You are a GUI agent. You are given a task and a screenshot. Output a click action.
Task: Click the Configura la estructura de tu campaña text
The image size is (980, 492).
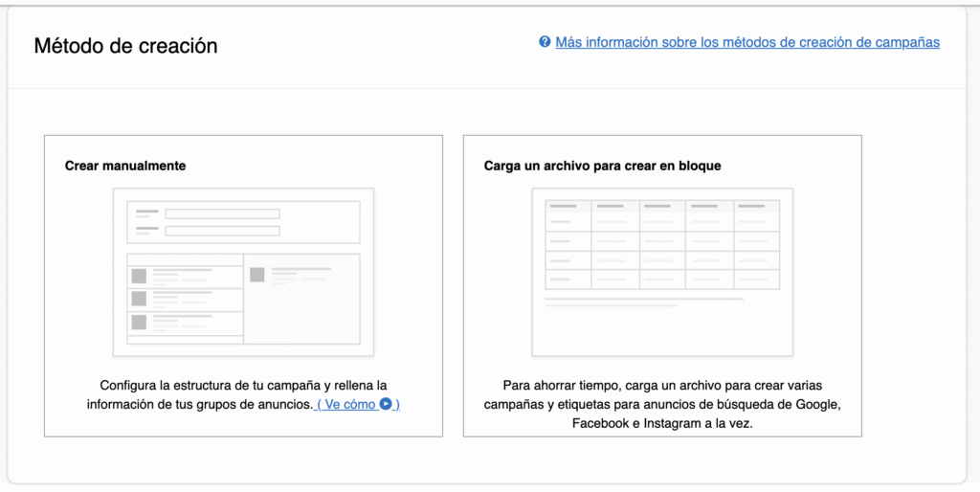click(243, 386)
